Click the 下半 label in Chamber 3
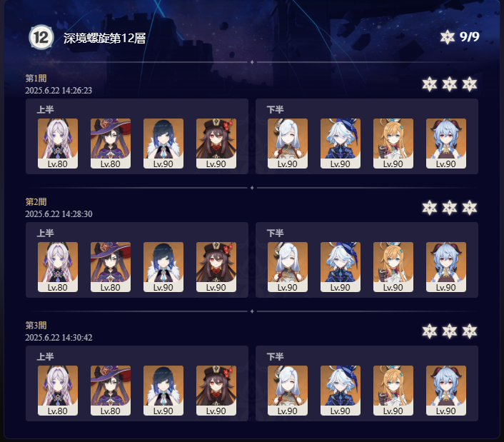Screen dimensions: 504x442 tap(275, 356)
